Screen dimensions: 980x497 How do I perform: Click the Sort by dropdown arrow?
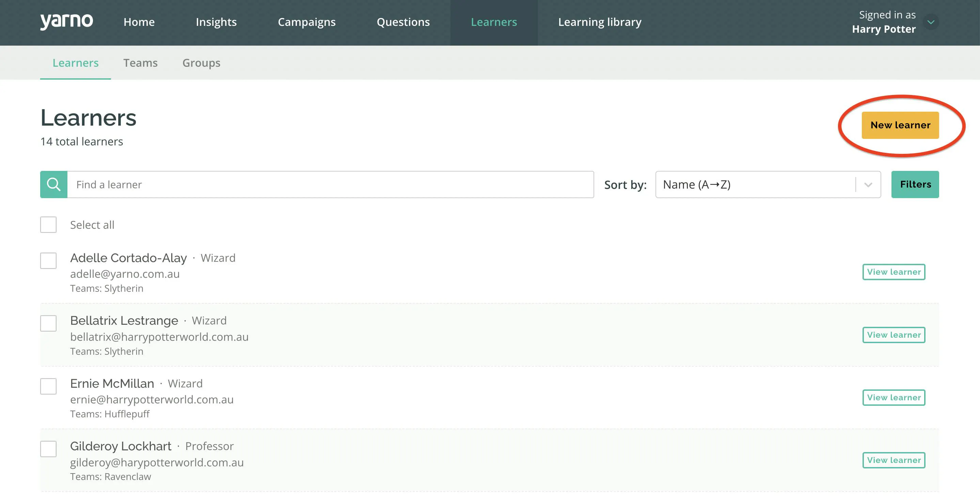[x=868, y=185]
